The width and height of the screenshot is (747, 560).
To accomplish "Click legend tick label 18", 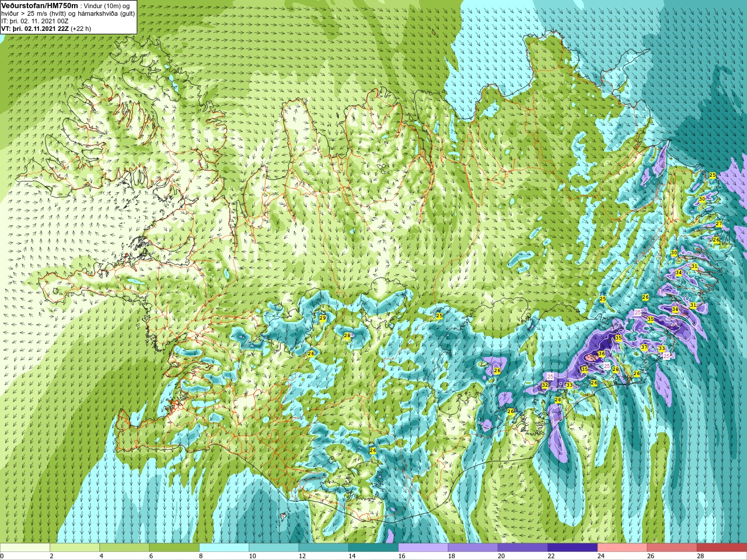I will [x=452, y=556].
